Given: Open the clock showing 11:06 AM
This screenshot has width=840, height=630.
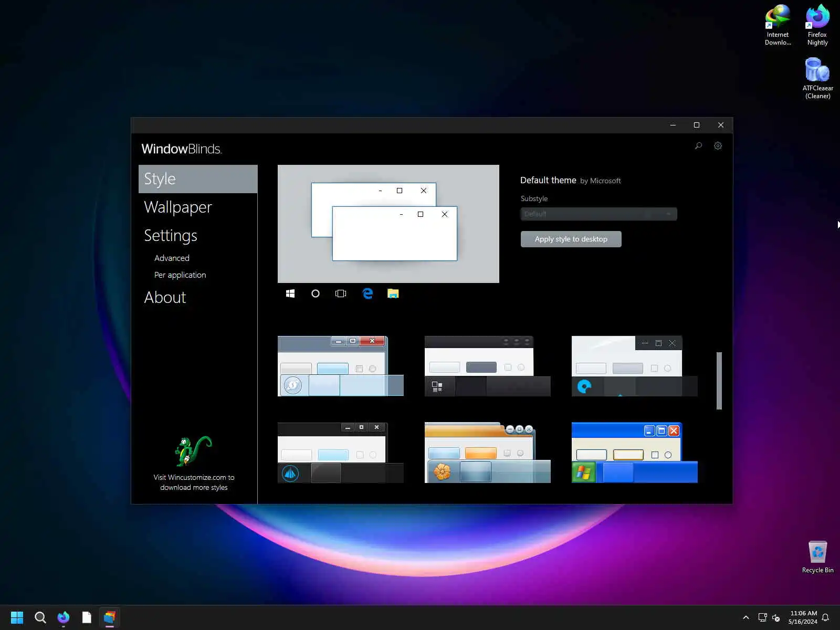Looking at the screenshot, I should coord(803,617).
